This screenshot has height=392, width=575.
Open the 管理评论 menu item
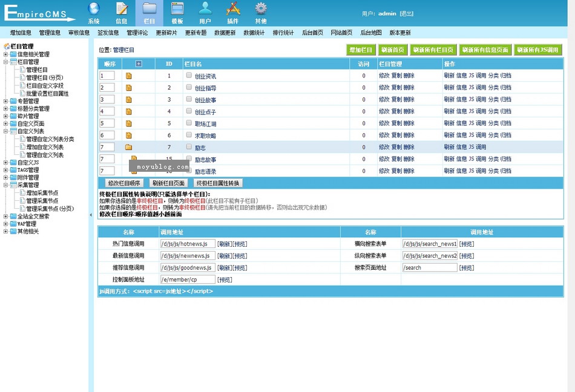pyautogui.click(x=137, y=33)
